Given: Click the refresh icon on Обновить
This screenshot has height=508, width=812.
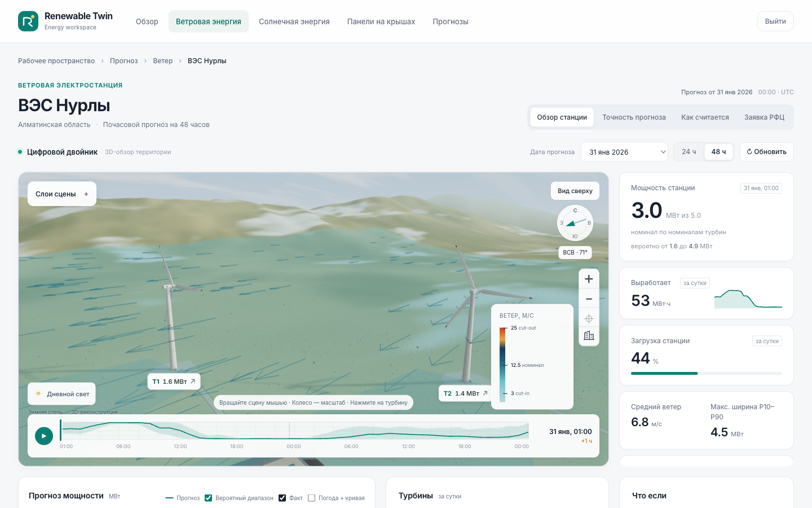Looking at the screenshot, I should tap(749, 152).
